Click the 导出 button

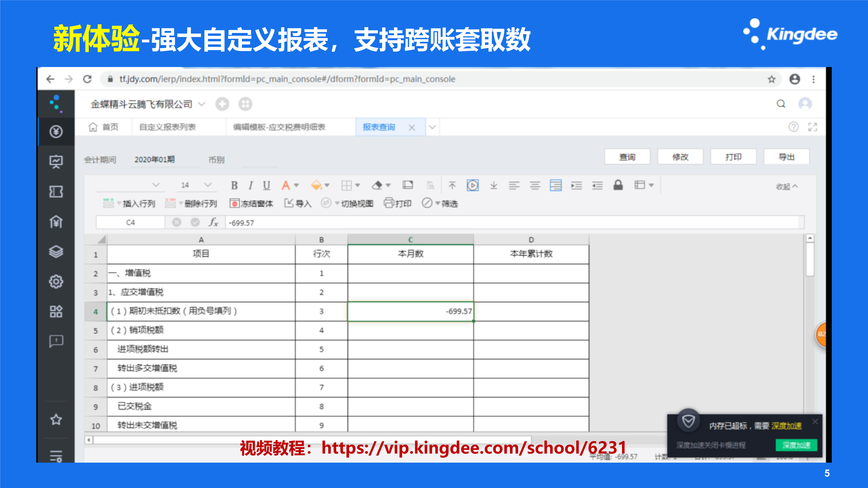786,157
